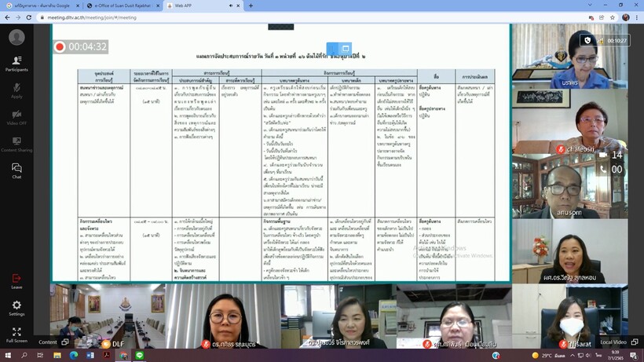Pop out the Local Video window
Viewport: 644px width, 362px height.
pos(635,342)
